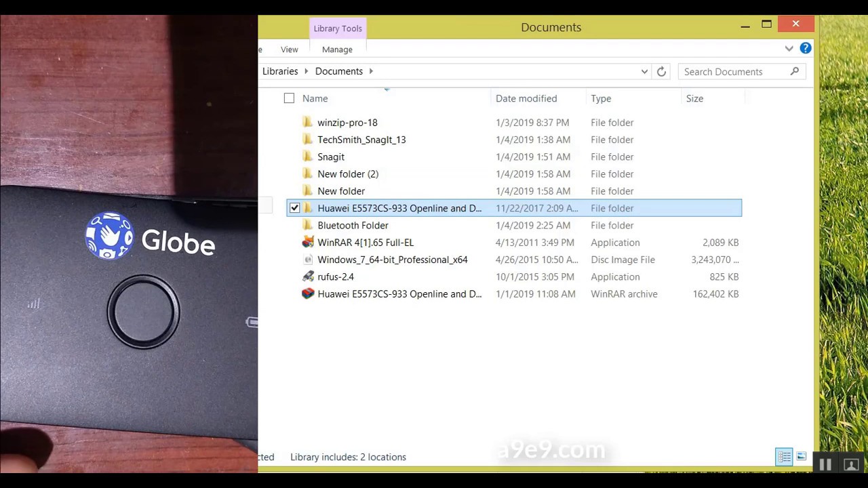
Task: Click the 'Disc Image File' type cell
Action: pyautogui.click(x=623, y=260)
